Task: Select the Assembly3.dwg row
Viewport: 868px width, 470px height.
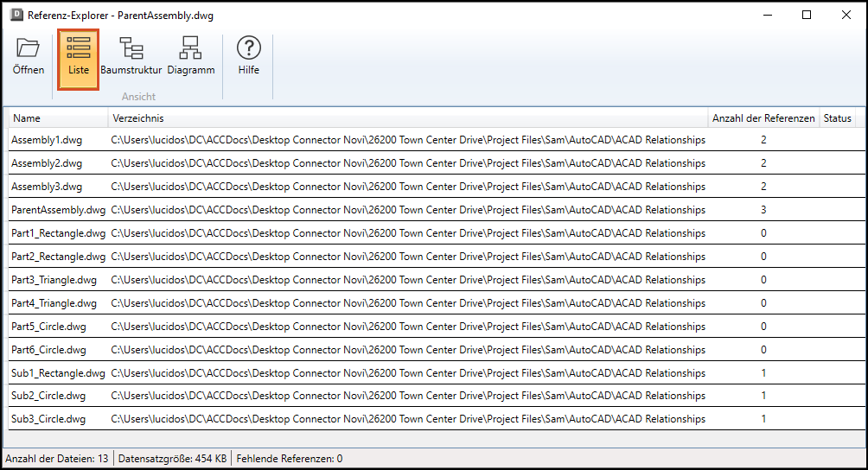Action: coord(437,187)
